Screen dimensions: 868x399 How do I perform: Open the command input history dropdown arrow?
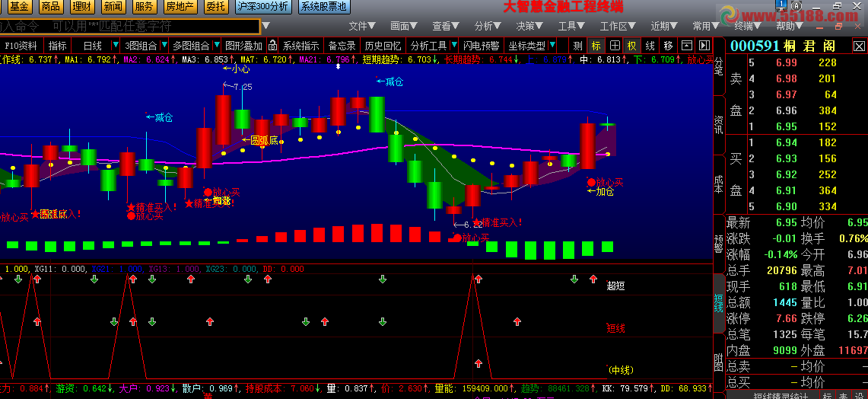265,26
